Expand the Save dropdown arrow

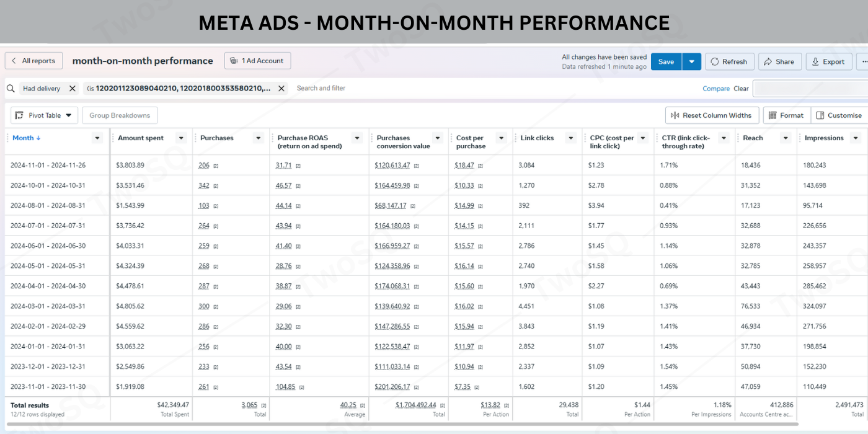tap(692, 61)
